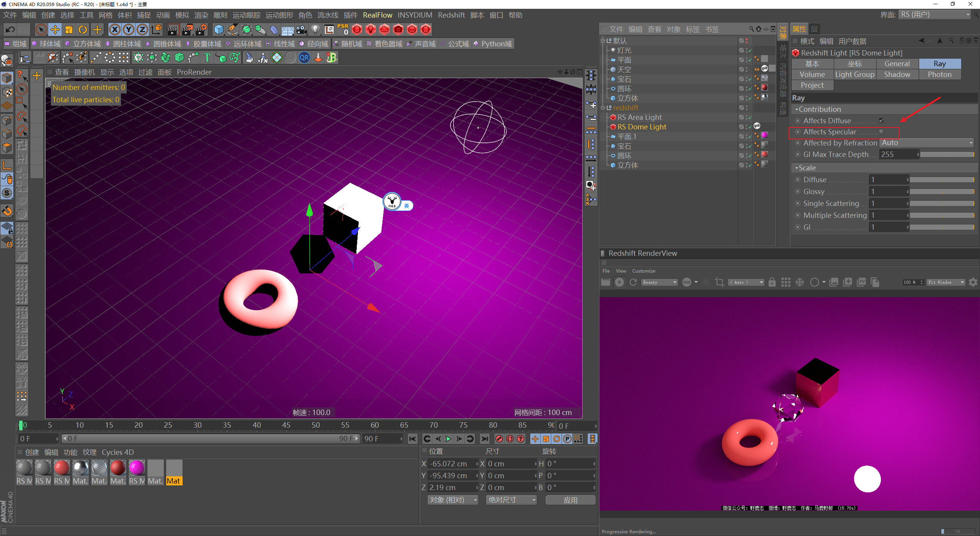Disable the Affects Diffuse checkbox
The height and width of the screenshot is (536, 980).
881,121
